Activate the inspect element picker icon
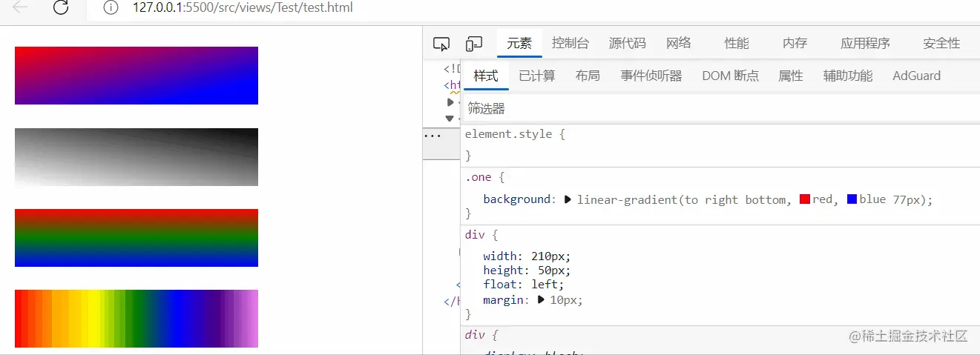Image resolution: width=980 pixels, height=355 pixels. pyautogui.click(x=441, y=44)
